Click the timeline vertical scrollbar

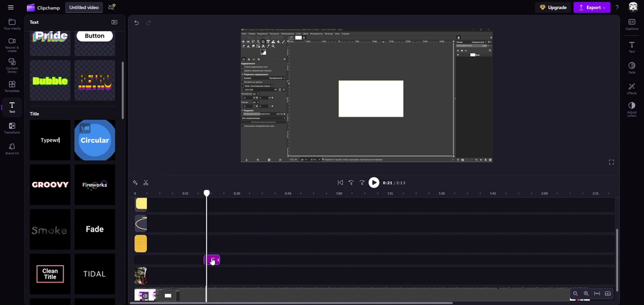click(x=618, y=259)
